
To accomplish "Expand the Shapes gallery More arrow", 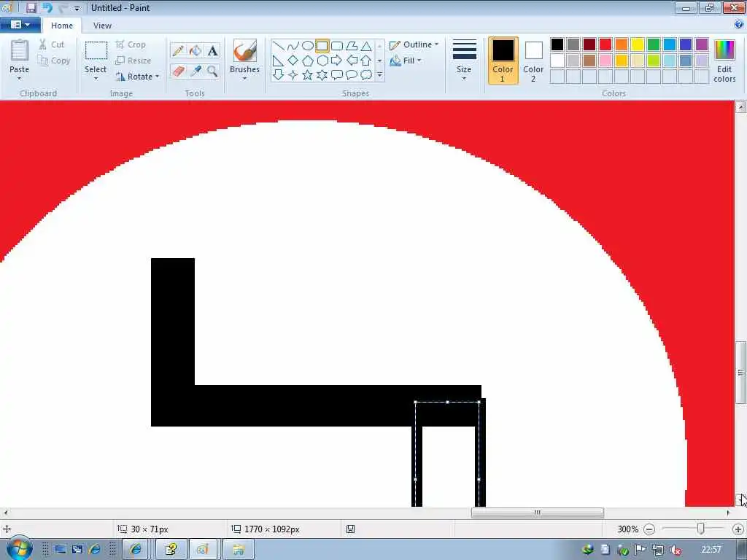I will (x=379, y=75).
